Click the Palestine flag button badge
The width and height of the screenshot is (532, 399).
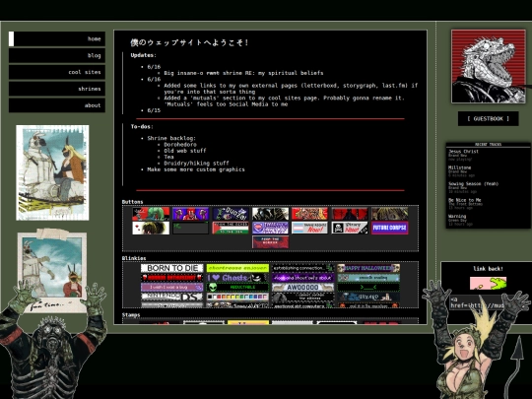click(x=231, y=228)
